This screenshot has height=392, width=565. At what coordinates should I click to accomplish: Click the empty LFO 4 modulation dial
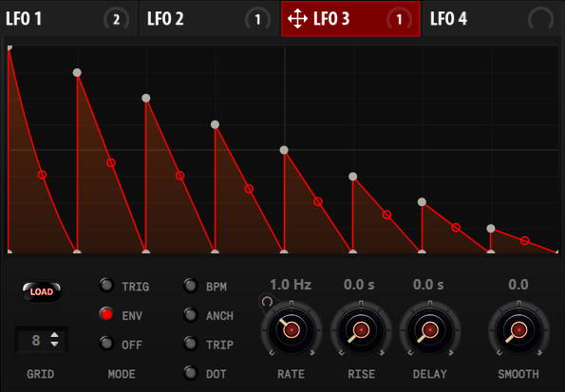(540, 19)
